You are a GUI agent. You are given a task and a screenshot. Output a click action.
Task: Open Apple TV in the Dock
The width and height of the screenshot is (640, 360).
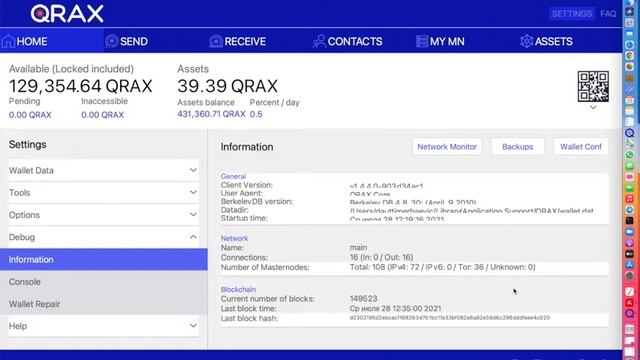(629, 253)
